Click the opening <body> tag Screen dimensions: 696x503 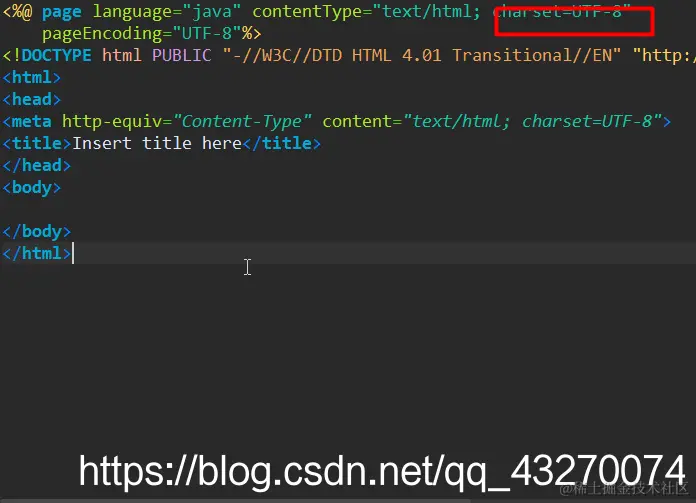coord(32,188)
